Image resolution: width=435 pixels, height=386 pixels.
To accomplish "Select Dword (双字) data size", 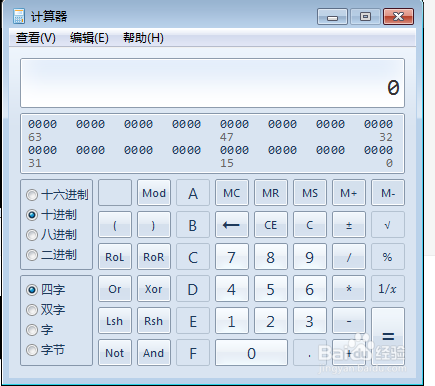I will [46, 310].
